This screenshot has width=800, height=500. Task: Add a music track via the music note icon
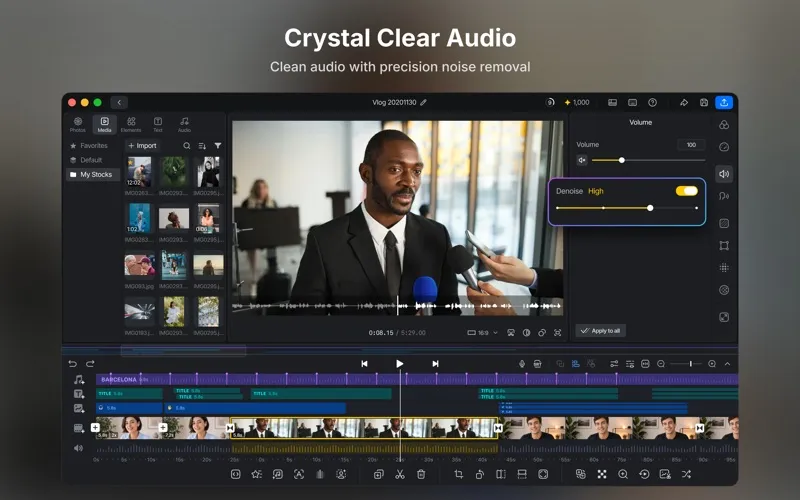click(x=79, y=380)
